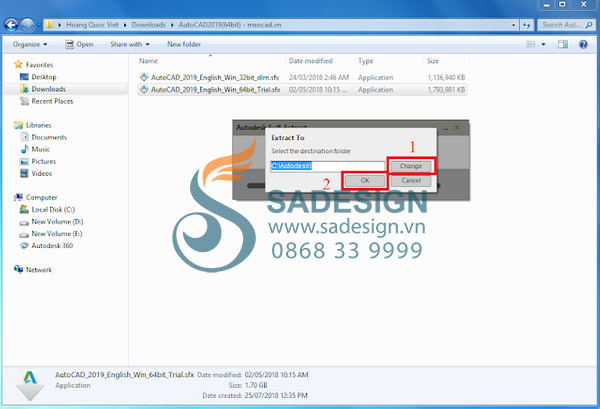Screen dimensions: 600x409
Task: Open New Volume (D:)
Action: click(57, 222)
